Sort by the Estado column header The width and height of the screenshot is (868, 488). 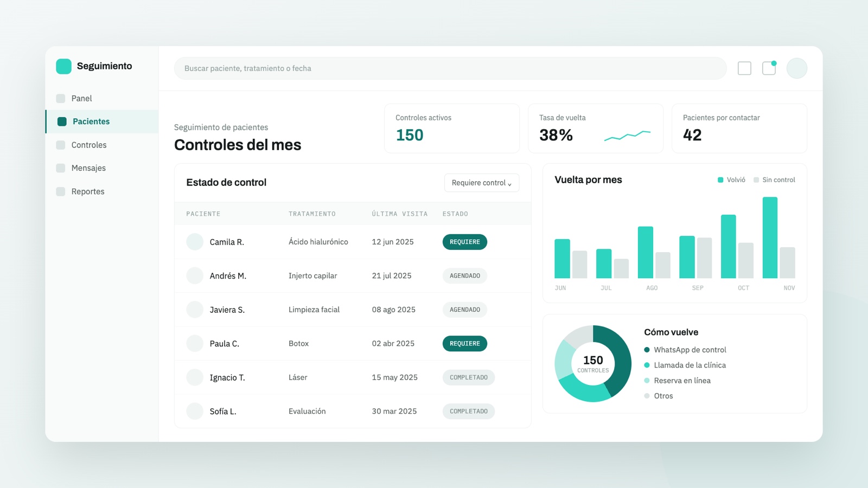click(x=455, y=214)
